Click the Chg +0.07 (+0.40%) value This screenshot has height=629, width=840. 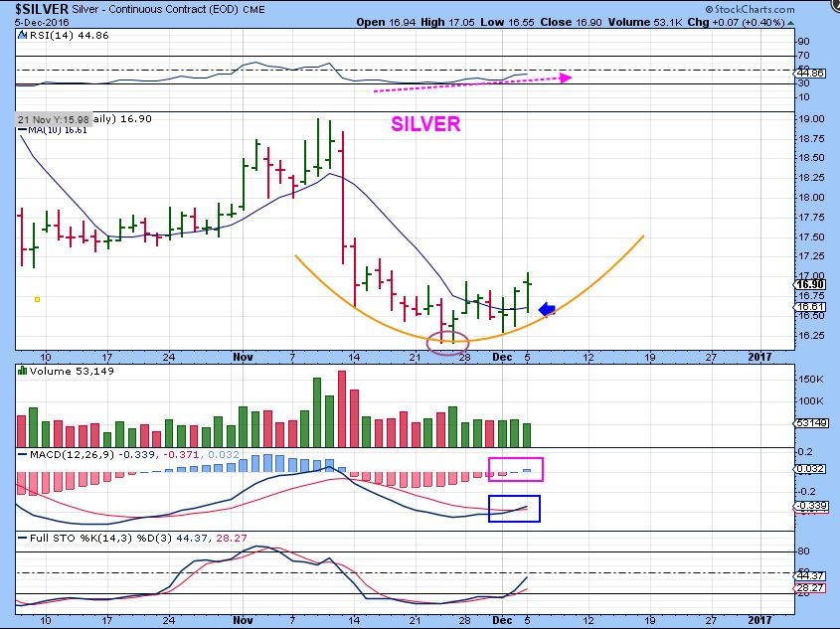[x=737, y=23]
